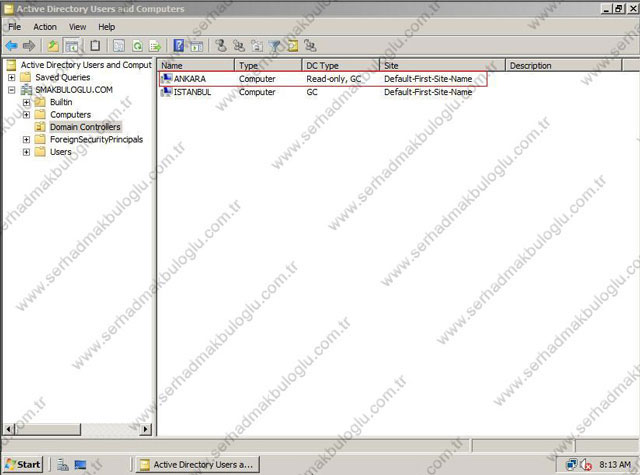Open the Action menu
This screenshot has width=640, height=475.
[45, 27]
